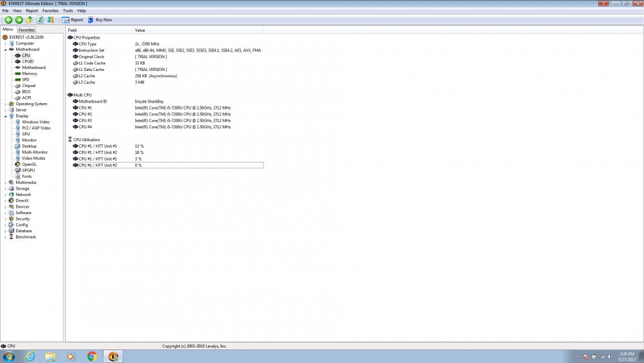The width and height of the screenshot is (644, 363).
Task: Open the Report menu
Action: [x=32, y=11]
